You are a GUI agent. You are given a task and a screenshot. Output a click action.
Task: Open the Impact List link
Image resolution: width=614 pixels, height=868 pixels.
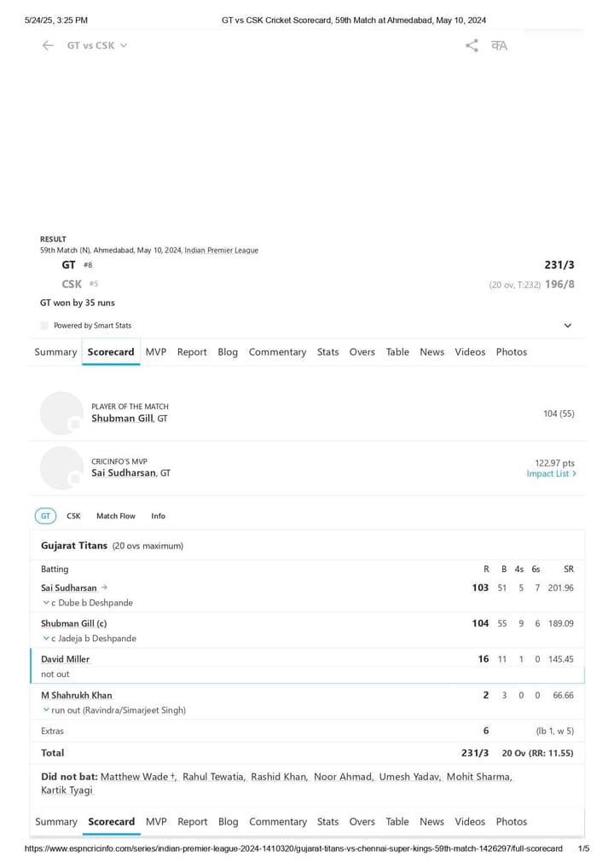[552, 474]
